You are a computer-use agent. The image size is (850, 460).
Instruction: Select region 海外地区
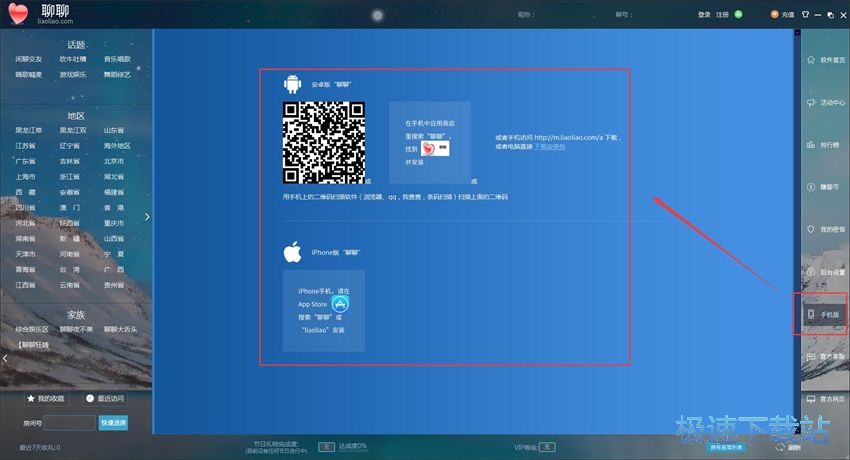pos(117,146)
